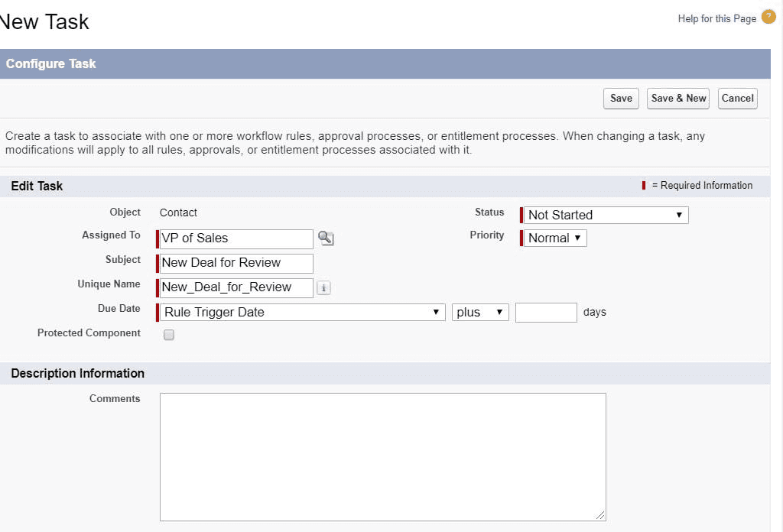Click inside the Comments text area
Screen dimensions: 783x532
coord(382,455)
